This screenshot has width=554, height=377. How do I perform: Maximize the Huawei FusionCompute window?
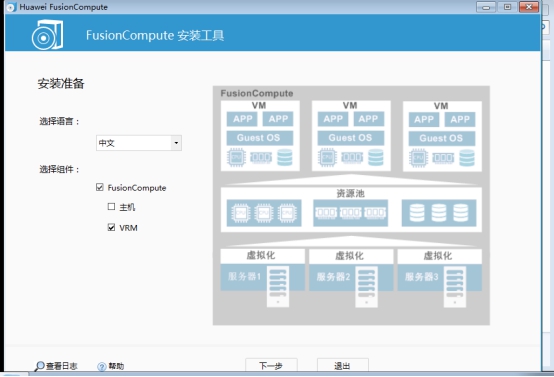[507, 7]
